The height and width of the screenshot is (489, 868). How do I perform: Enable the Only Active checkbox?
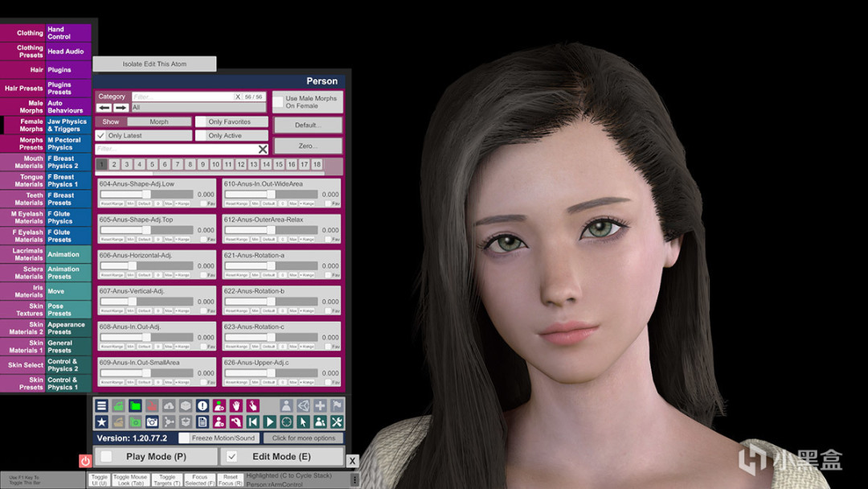pyautogui.click(x=201, y=135)
